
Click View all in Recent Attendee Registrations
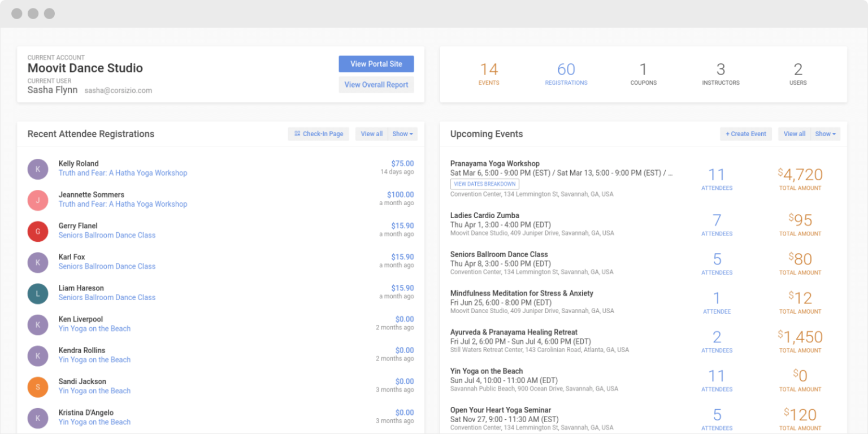[x=371, y=134]
